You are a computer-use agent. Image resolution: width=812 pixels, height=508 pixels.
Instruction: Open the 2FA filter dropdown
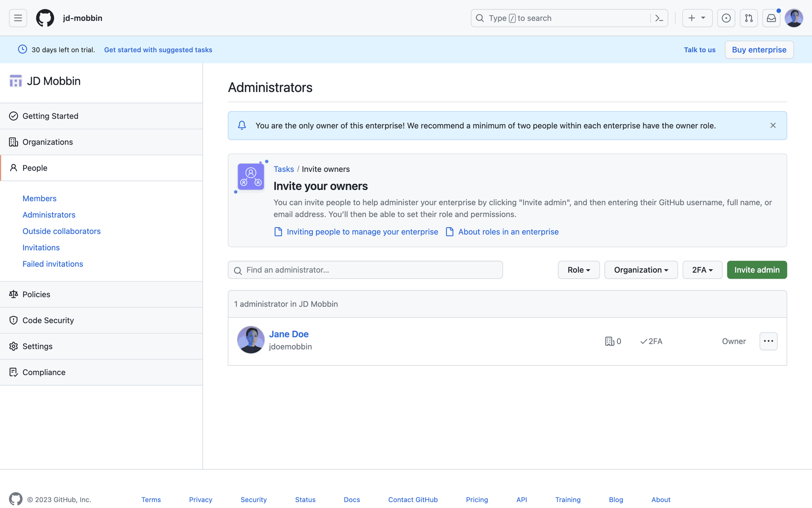pyautogui.click(x=702, y=270)
